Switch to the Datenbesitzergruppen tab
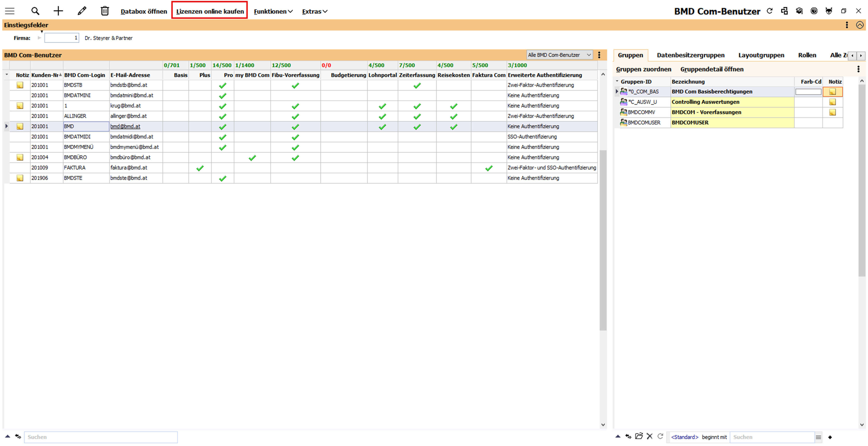Screen dimensions: 868x446 click(x=690, y=55)
